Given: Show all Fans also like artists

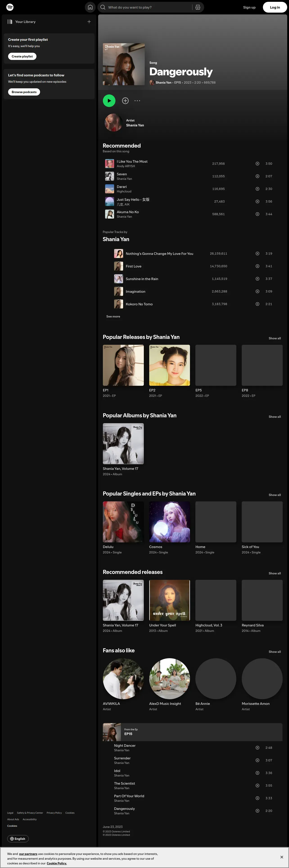Looking at the screenshot, I should 275,652.
